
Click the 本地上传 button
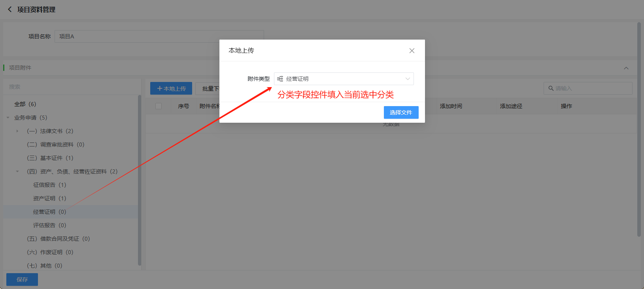(x=171, y=89)
